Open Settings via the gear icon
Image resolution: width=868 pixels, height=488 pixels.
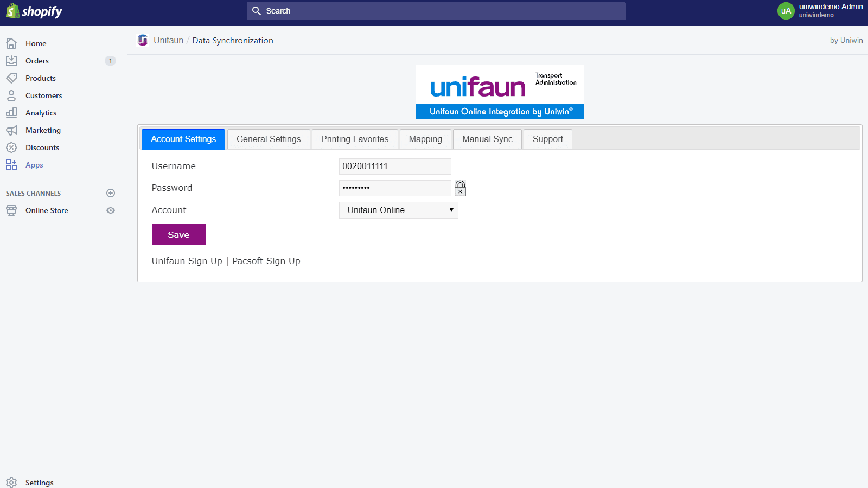pos(11,482)
